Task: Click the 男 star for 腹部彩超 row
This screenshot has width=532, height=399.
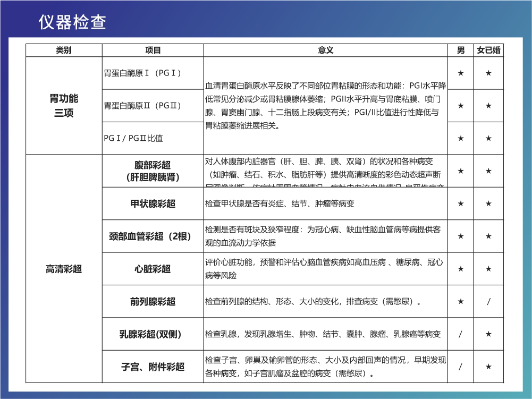Action: click(x=460, y=171)
